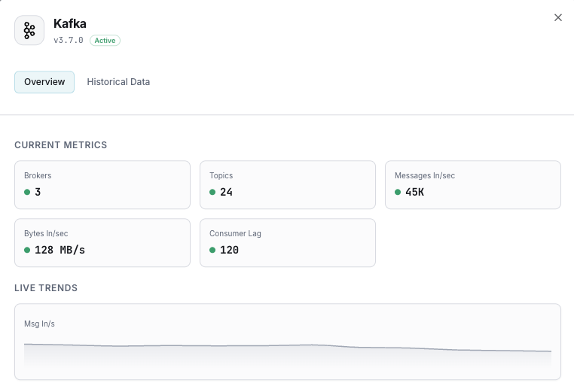Select the Topics metric card
Screen dimensions: 574x392
click(x=288, y=184)
